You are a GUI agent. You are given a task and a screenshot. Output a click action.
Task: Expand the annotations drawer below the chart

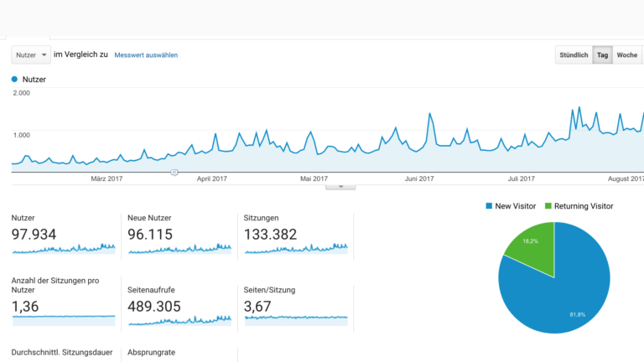[x=340, y=186]
